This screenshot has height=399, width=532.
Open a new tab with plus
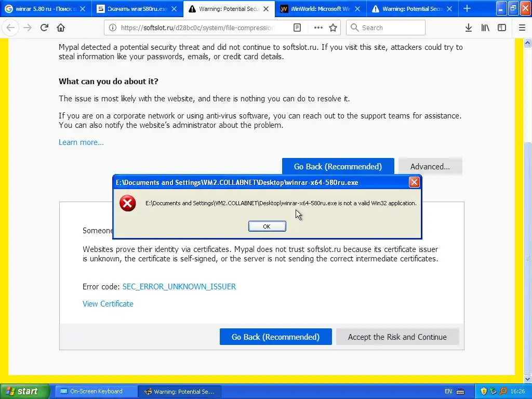pos(467,9)
